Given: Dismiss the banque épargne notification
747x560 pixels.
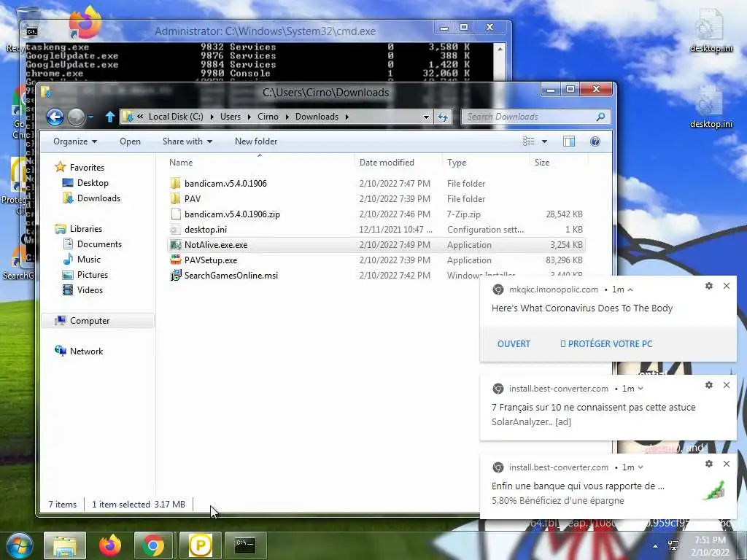Looking at the screenshot, I should (727, 463).
